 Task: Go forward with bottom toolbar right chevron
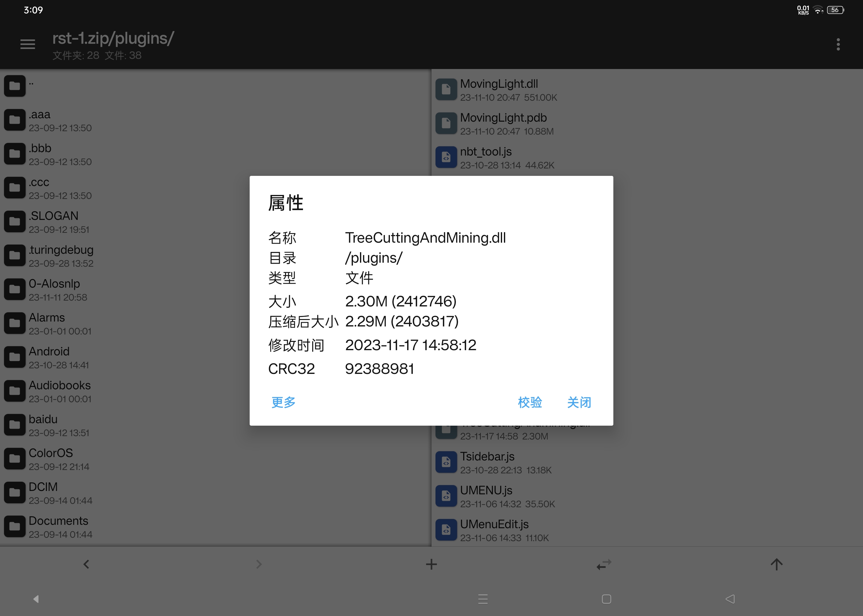click(259, 564)
